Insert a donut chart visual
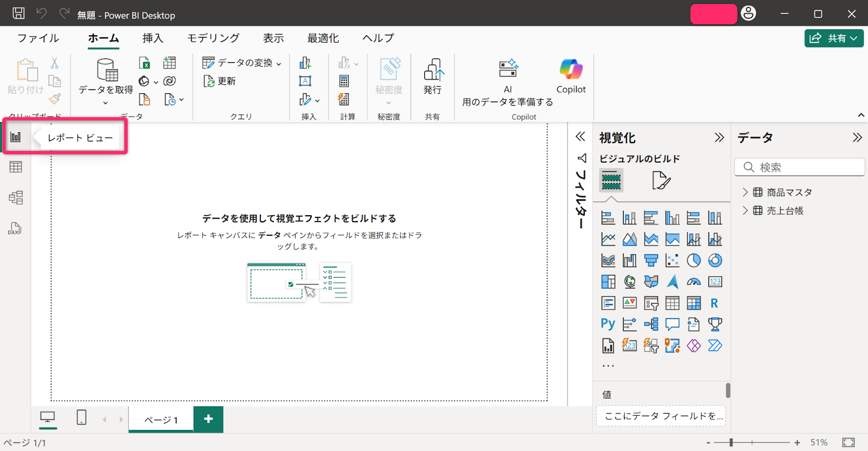The height and width of the screenshot is (451, 868). click(x=715, y=260)
